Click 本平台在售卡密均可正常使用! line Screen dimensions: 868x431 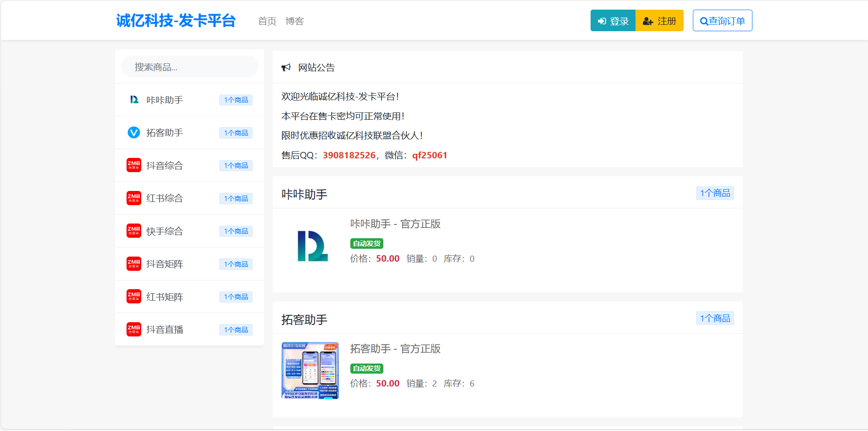tap(343, 116)
